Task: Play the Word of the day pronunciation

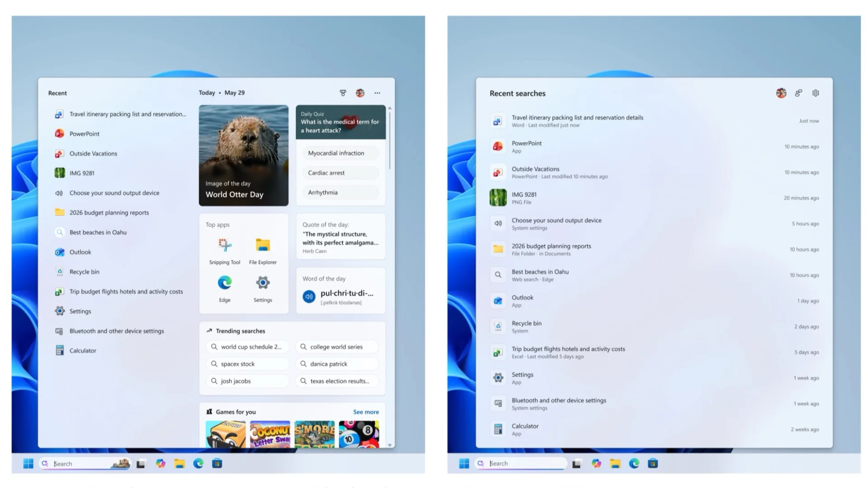Action: click(x=309, y=296)
